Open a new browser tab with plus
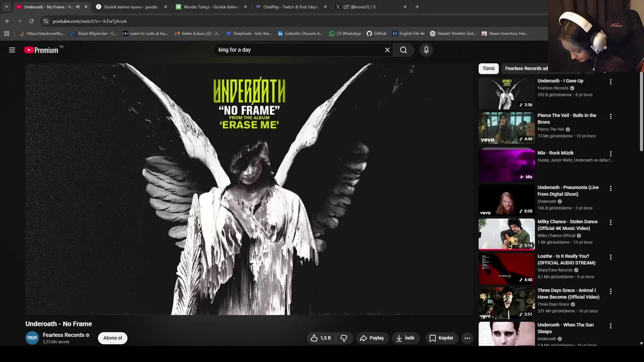The height and width of the screenshot is (362, 644). [x=417, y=7]
